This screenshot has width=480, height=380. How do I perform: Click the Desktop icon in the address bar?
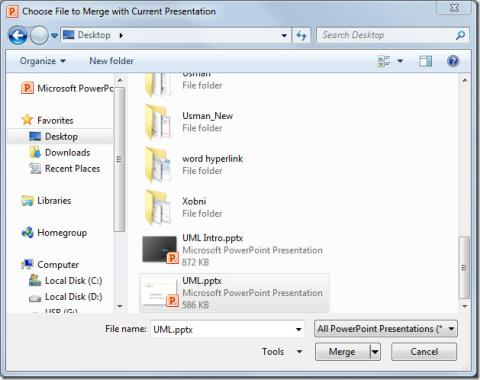(x=69, y=35)
